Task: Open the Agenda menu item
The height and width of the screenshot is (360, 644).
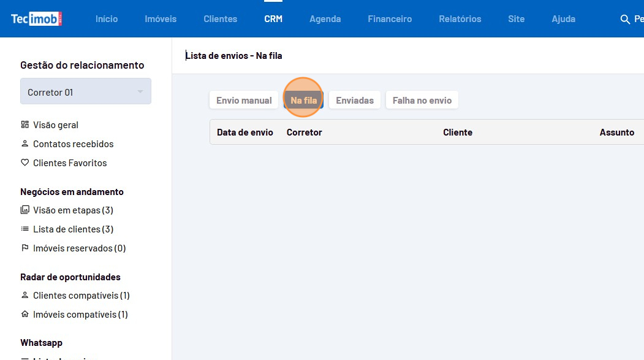Action: coord(325,19)
